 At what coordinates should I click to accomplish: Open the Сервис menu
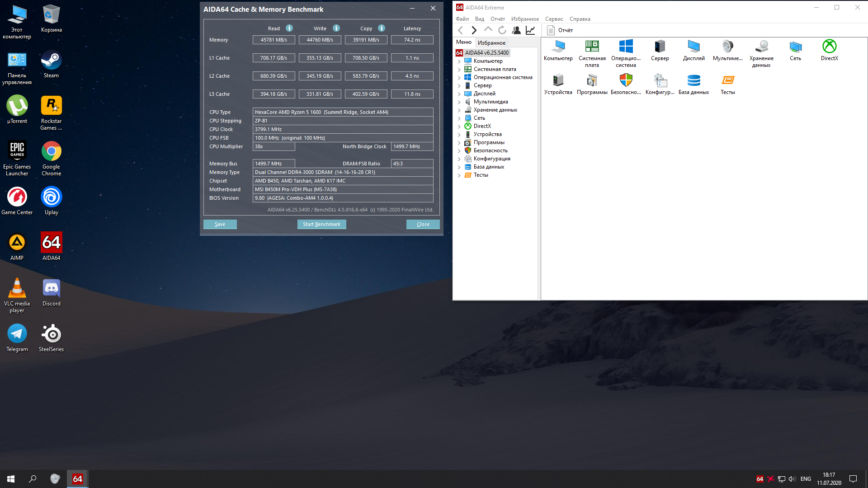coord(554,19)
